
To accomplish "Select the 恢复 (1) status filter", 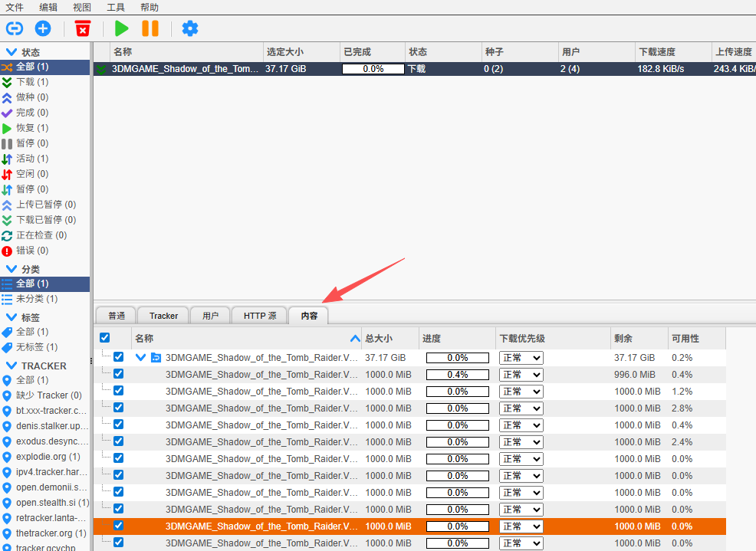I will (x=44, y=128).
